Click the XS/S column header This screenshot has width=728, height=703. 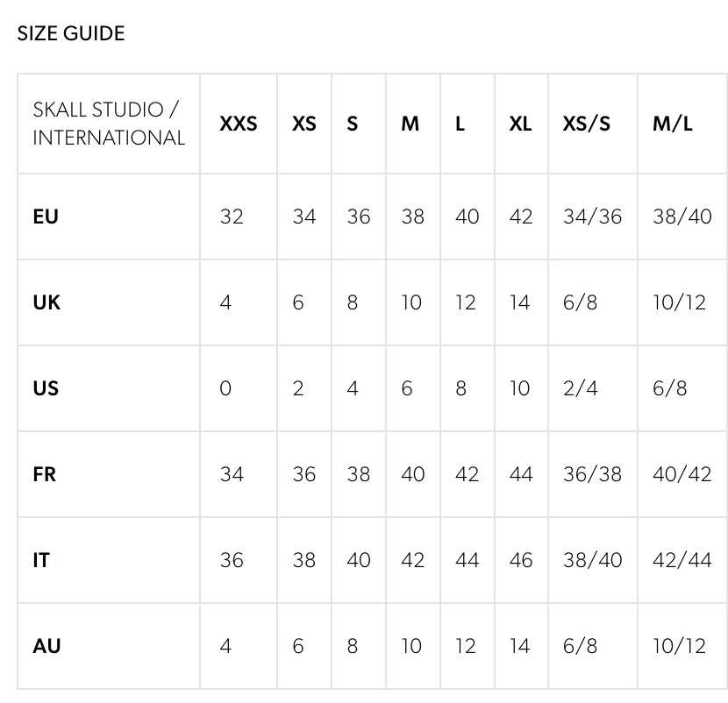(587, 124)
